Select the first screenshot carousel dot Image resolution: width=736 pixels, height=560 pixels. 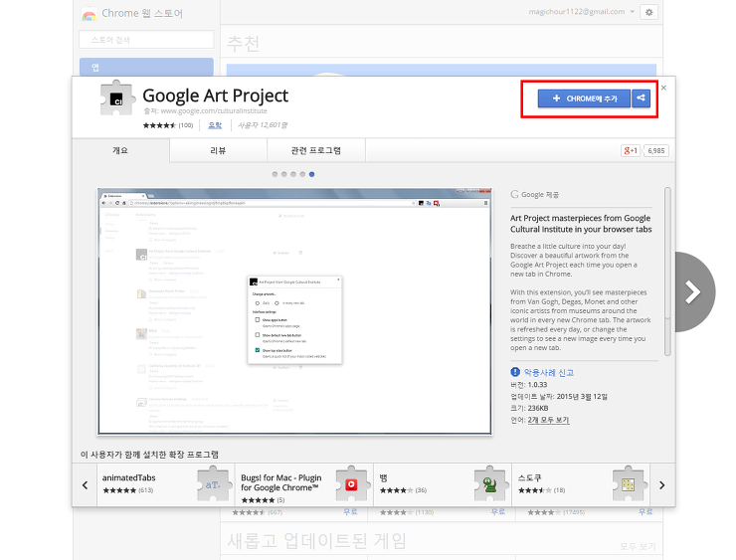click(275, 174)
